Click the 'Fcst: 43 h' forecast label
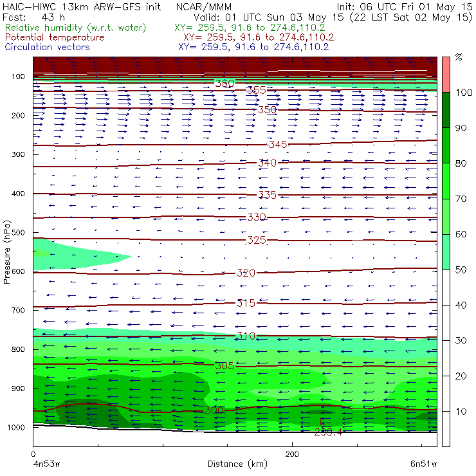 [x=33, y=17]
